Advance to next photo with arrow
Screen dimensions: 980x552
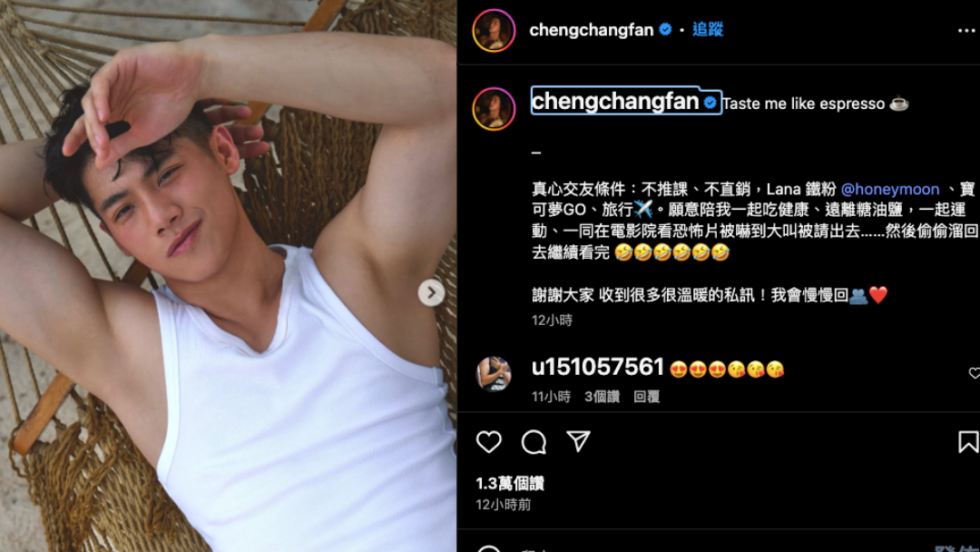[x=431, y=292]
